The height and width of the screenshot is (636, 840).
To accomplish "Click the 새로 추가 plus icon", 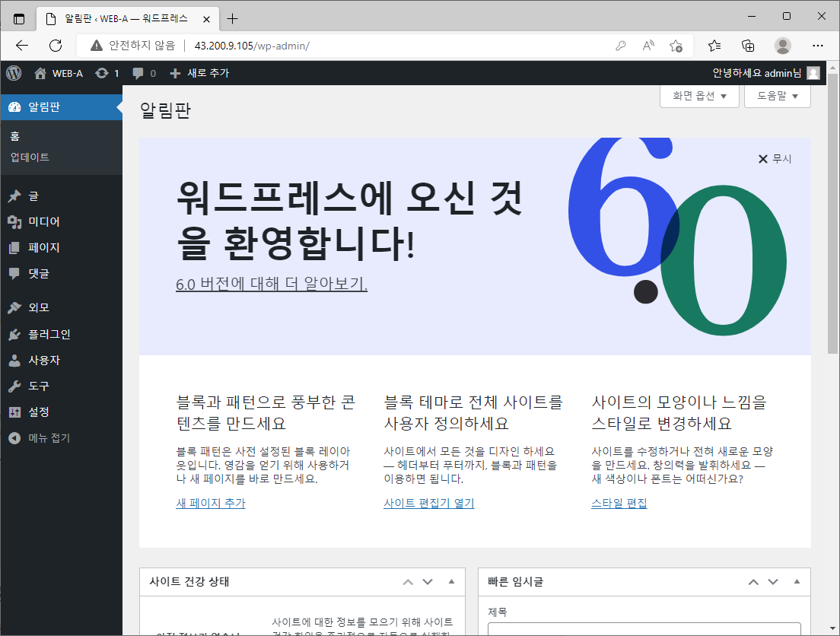I will point(175,73).
